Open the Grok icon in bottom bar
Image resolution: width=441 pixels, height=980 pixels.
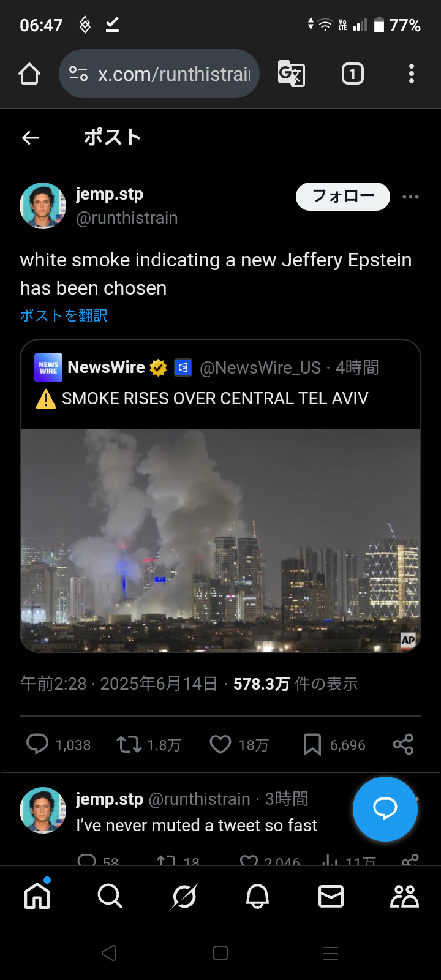pyautogui.click(x=184, y=897)
